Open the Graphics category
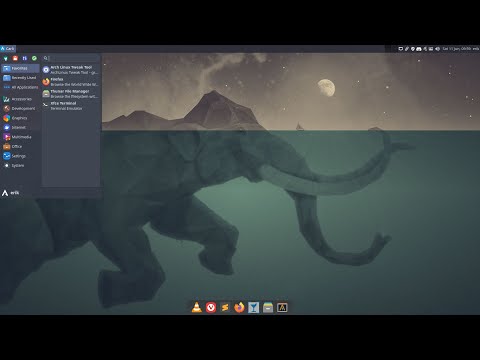This screenshot has width=480, height=360. [x=20, y=118]
